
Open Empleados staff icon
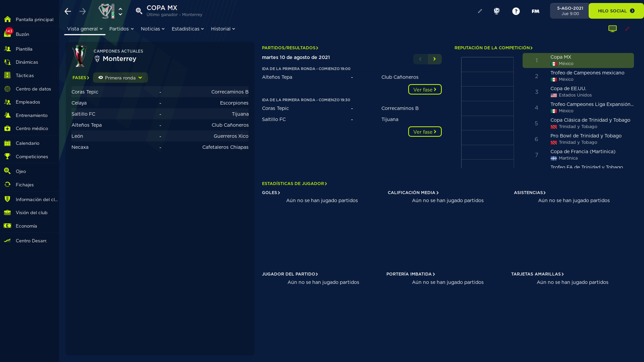tap(7, 102)
